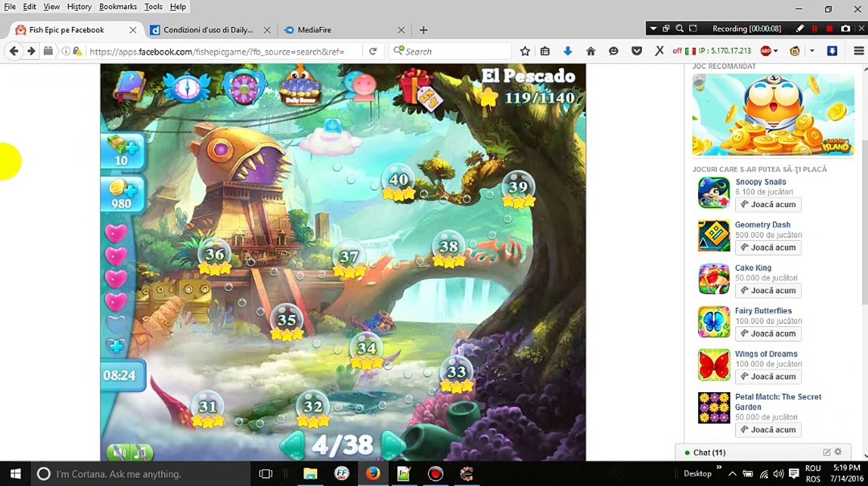This screenshot has height=486, width=868.
Task: Play level 40 bubble
Action: tap(399, 183)
